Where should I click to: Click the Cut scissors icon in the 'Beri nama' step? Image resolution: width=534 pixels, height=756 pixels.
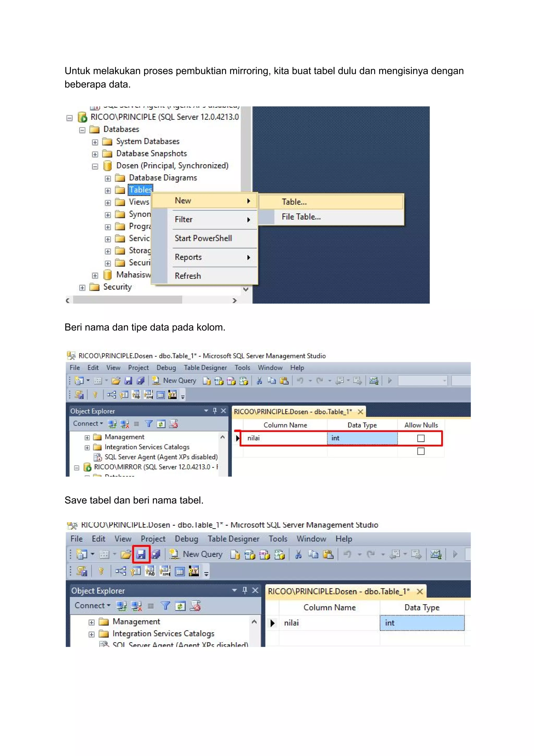point(259,381)
